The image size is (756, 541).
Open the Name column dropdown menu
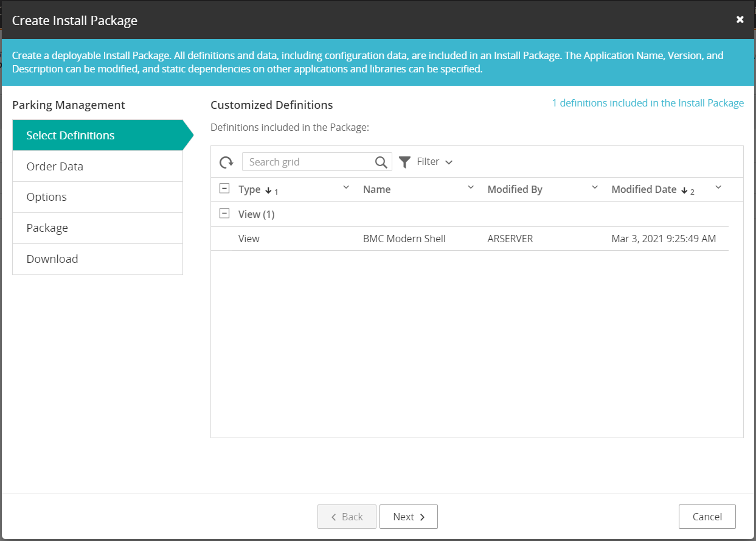tap(470, 187)
